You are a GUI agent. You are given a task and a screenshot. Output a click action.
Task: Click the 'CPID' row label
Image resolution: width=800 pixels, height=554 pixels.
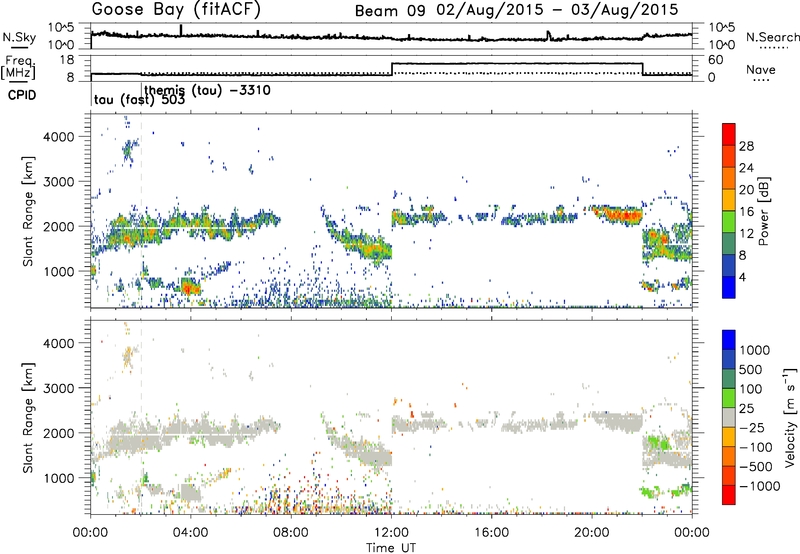pyautogui.click(x=22, y=95)
